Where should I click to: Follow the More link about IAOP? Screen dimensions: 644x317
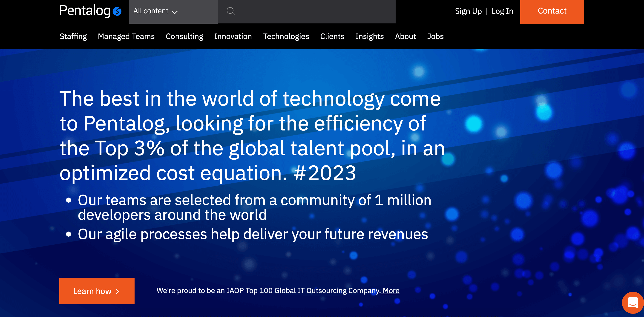click(x=391, y=291)
